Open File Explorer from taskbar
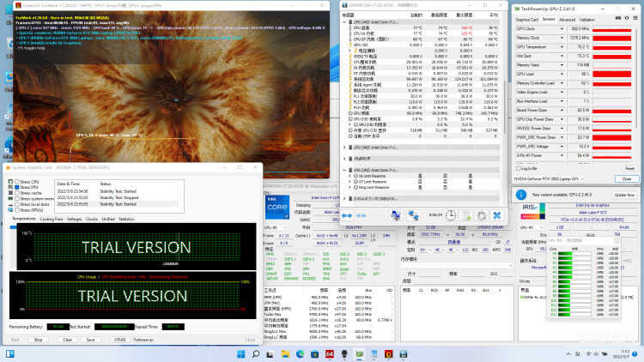This screenshot has width=644, height=362. click(285, 353)
